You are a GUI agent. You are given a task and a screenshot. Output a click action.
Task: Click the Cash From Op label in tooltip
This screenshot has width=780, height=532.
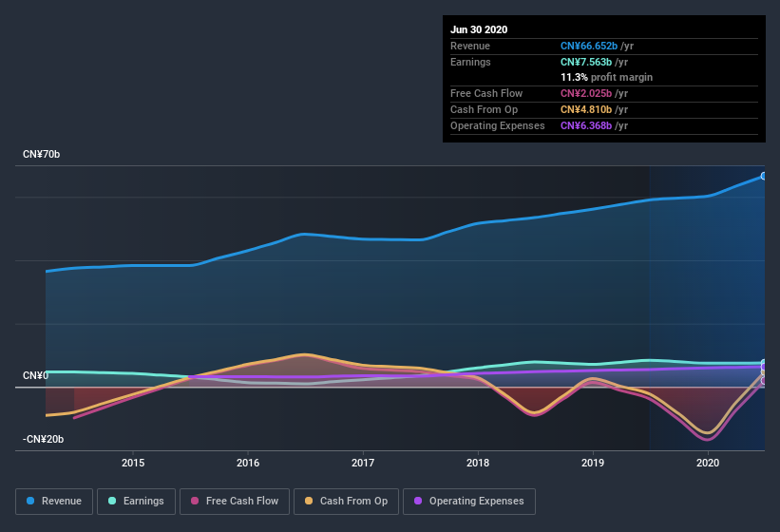(x=484, y=110)
